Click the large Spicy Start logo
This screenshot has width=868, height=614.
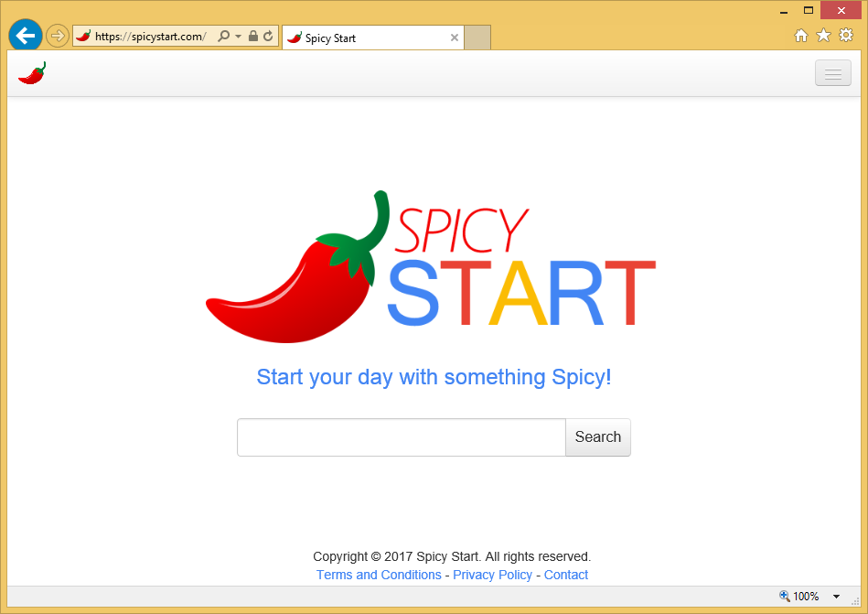(431, 267)
